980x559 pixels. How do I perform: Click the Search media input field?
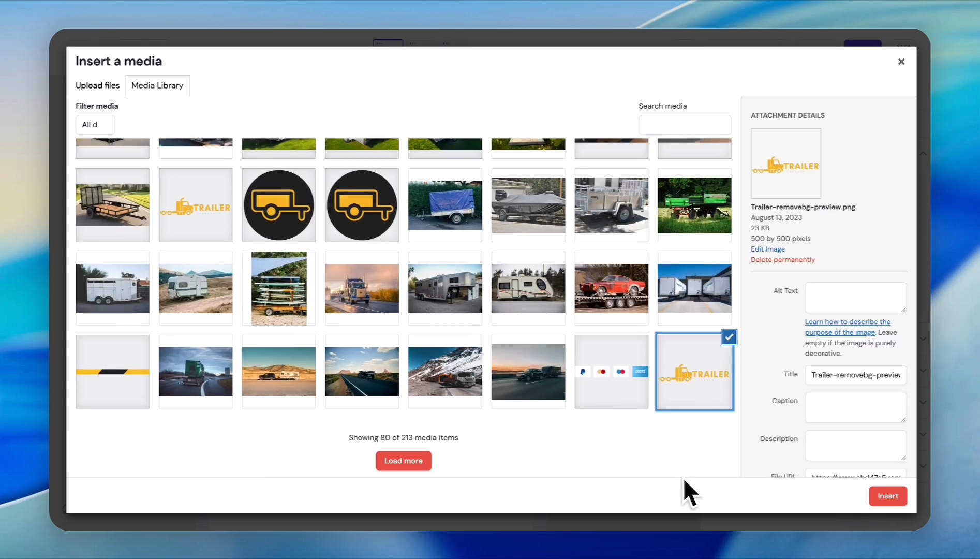(x=685, y=125)
